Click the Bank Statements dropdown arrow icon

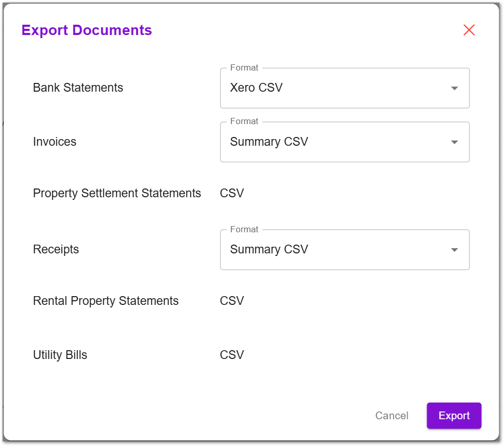[454, 88]
